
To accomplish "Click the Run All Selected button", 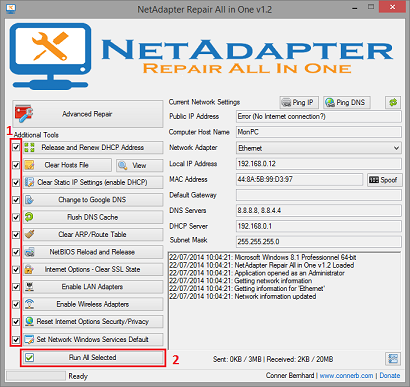I will 93,358.
